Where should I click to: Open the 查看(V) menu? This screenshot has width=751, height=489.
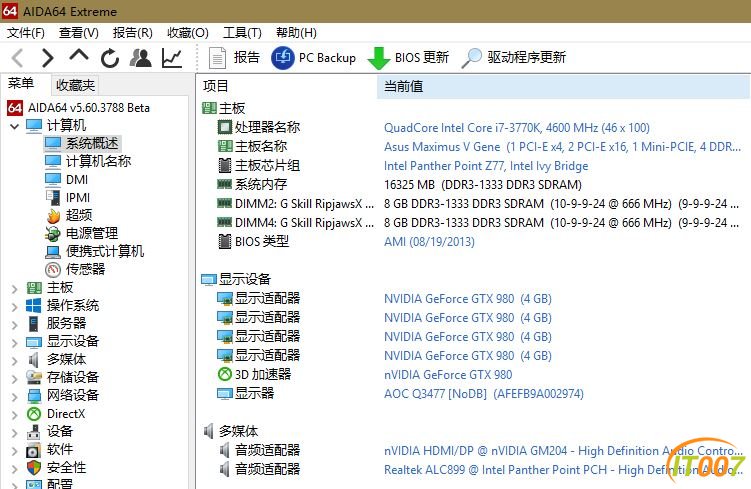[x=79, y=33]
